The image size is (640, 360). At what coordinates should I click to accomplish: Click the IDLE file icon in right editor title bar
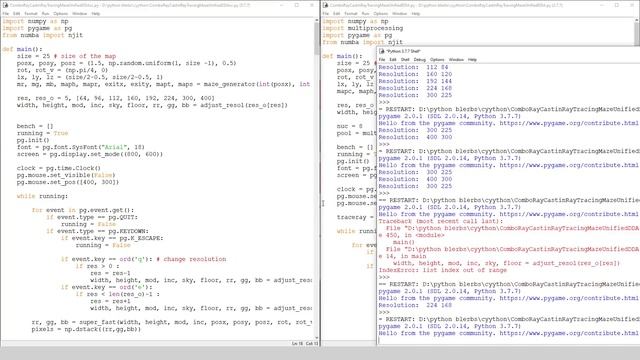coord(325,5)
